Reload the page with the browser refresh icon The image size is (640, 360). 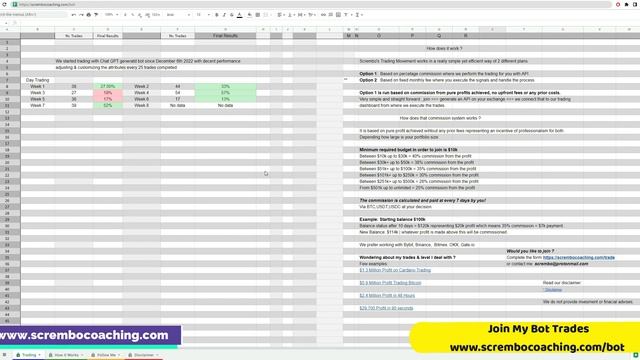(x=4, y=4)
